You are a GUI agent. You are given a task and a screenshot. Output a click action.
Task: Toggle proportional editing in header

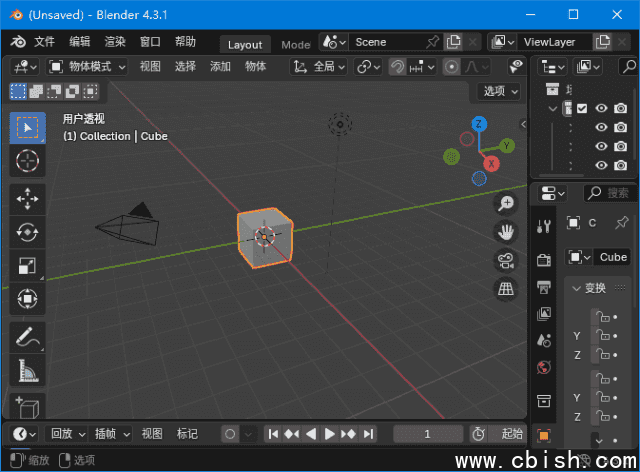[x=451, y=67]
